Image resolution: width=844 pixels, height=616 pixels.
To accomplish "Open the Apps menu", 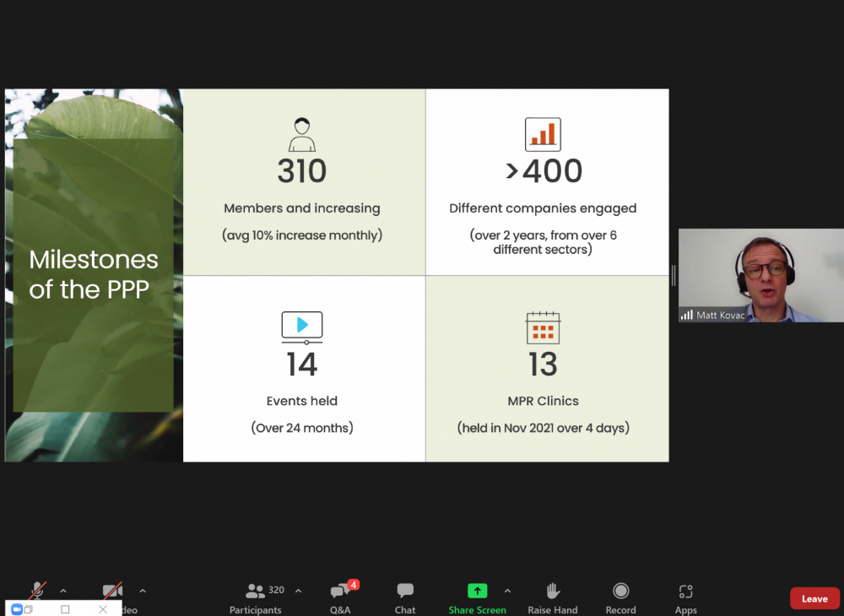I will pyautogui.click(x=685, y=597).
